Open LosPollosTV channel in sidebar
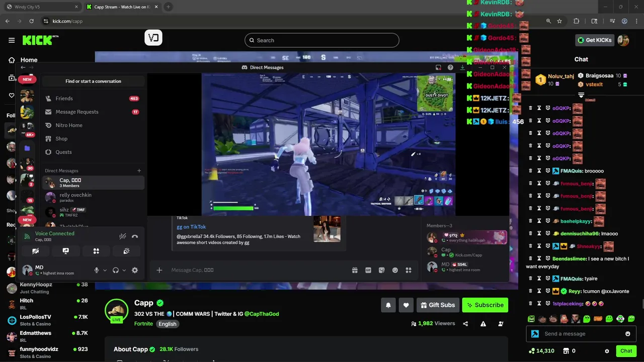 [x=47, y=320]
